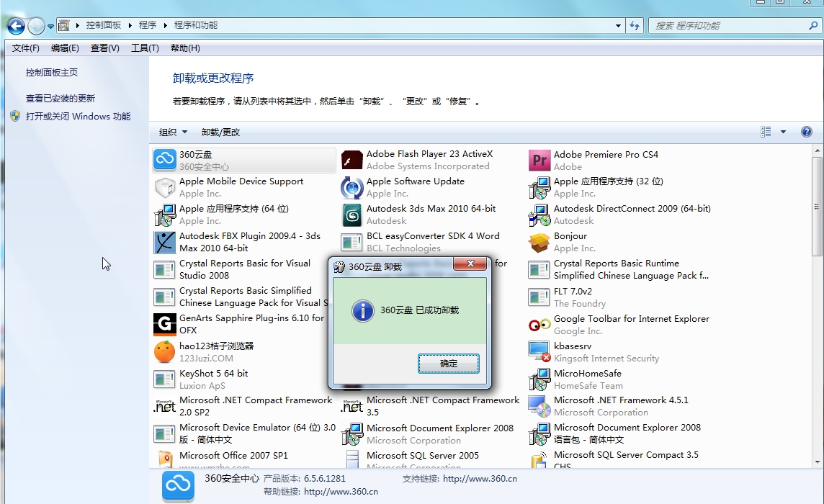This screenshot has width=824, height=504.
Task: Expand the 控制面板 breadcrumb arrow
Action: 130,25
